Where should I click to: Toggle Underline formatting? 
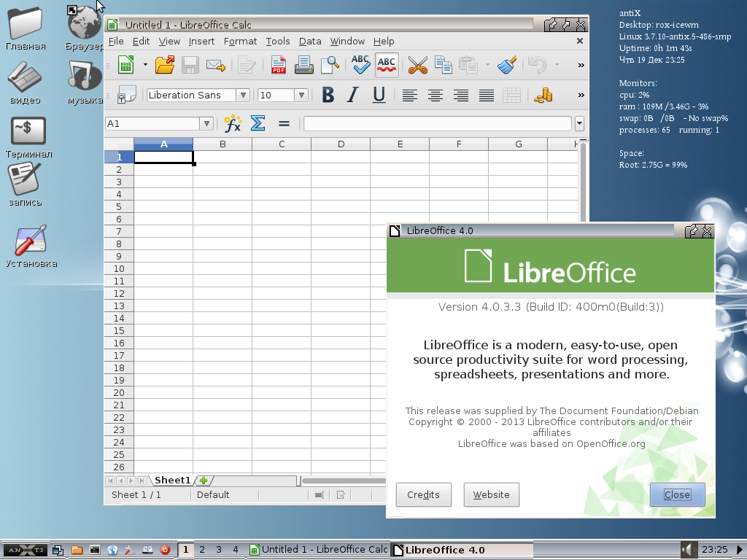point(379,95)
